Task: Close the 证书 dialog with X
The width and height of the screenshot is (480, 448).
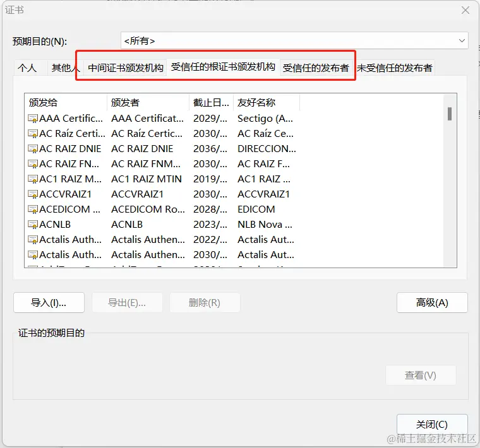Action: [x=465, y=10]
